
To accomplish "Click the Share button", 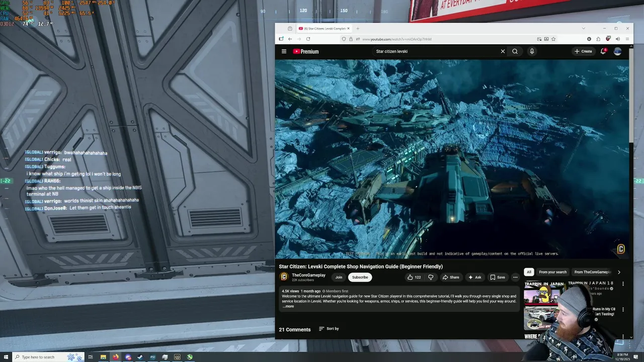I will (x=450, y=277).
